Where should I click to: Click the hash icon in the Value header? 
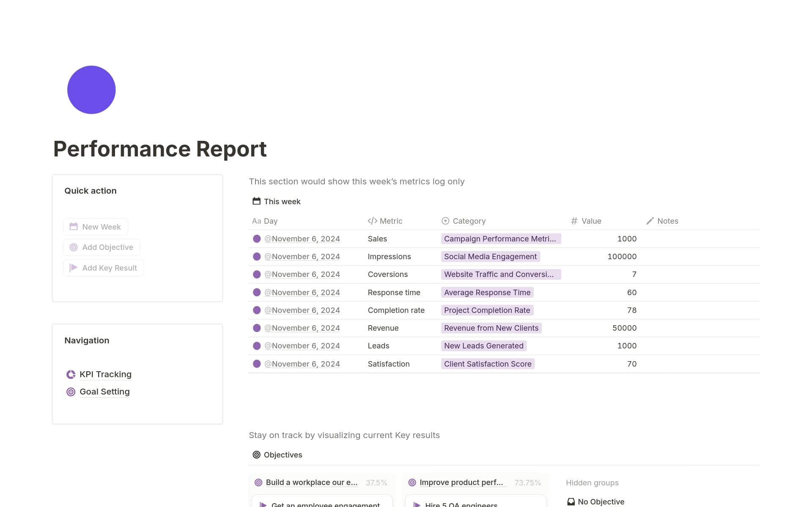tap(573, 221)
